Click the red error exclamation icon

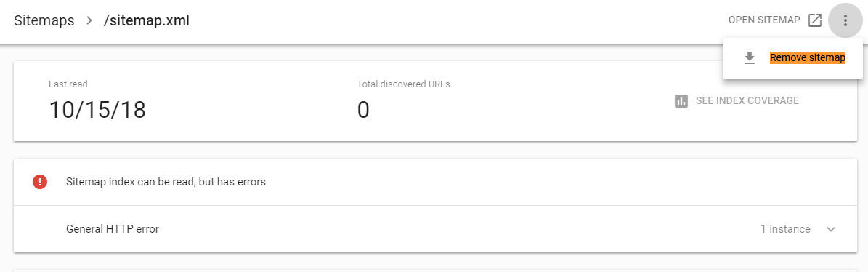(40, 182)
